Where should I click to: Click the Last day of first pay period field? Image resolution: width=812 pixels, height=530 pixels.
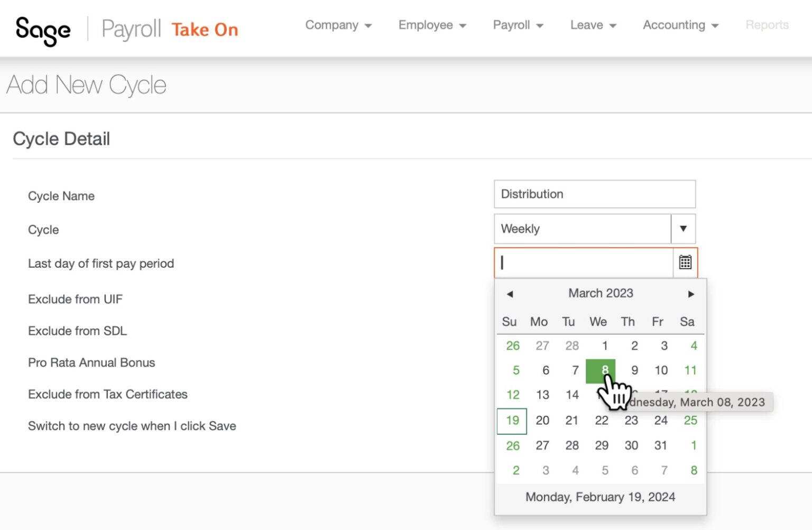[582, 262]
